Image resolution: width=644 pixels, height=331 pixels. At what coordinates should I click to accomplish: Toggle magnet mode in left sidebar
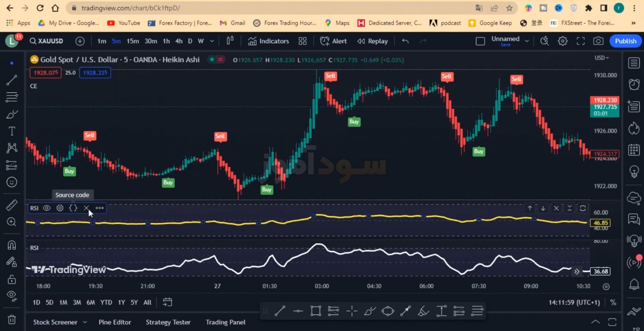pos(12,245)
